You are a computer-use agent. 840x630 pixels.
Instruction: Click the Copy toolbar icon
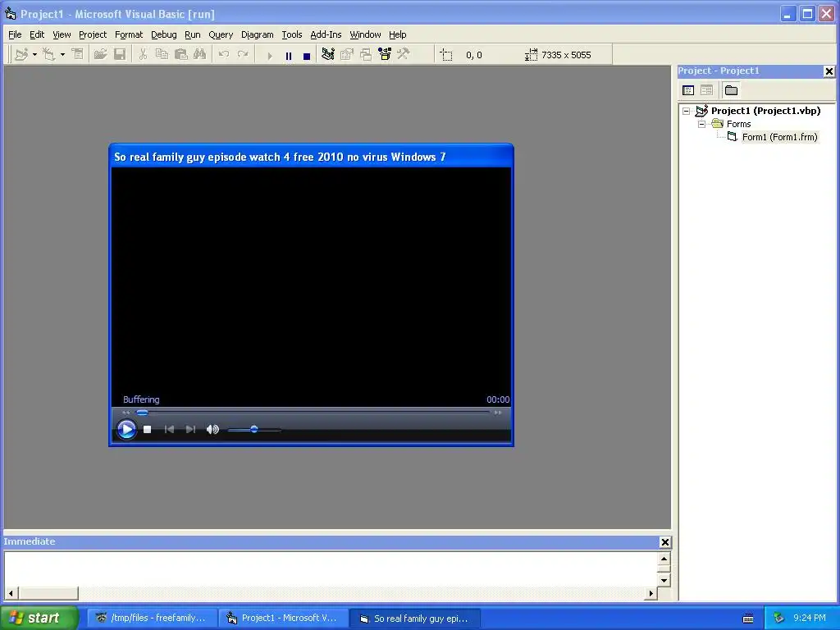coord(162,54)
